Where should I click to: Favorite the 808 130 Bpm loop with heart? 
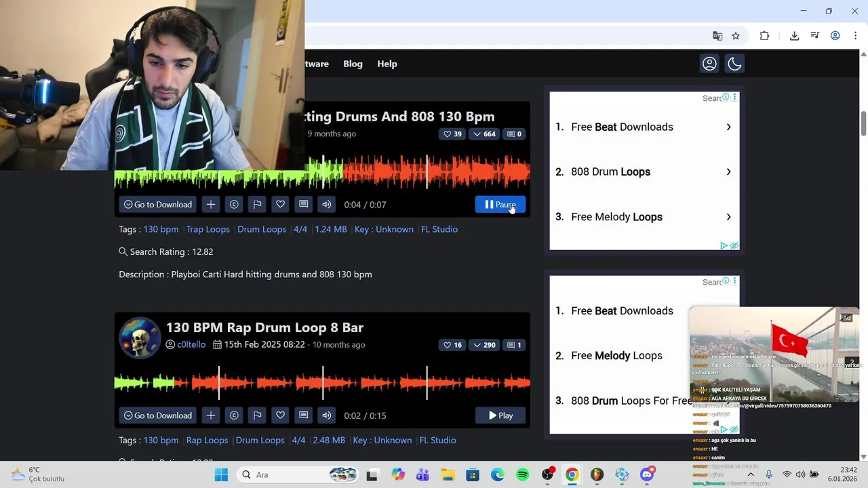click(280, 205)
